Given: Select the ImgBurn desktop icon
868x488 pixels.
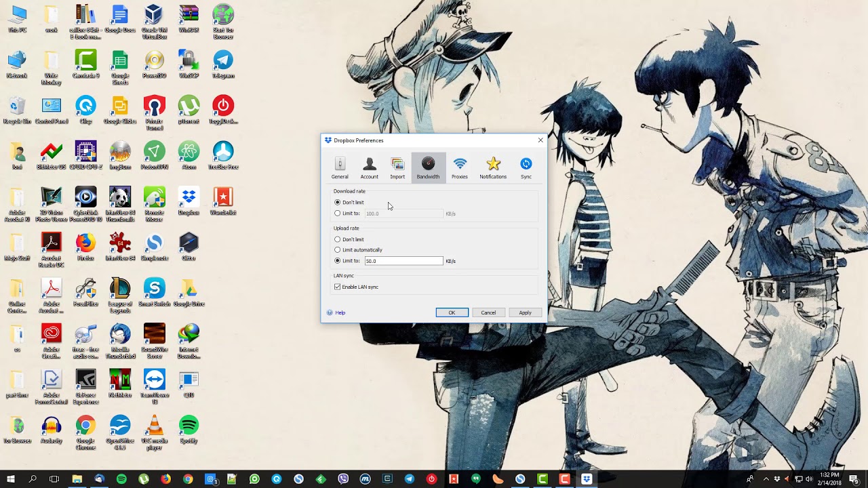Looking at the screenshot, I should [120, 156].
